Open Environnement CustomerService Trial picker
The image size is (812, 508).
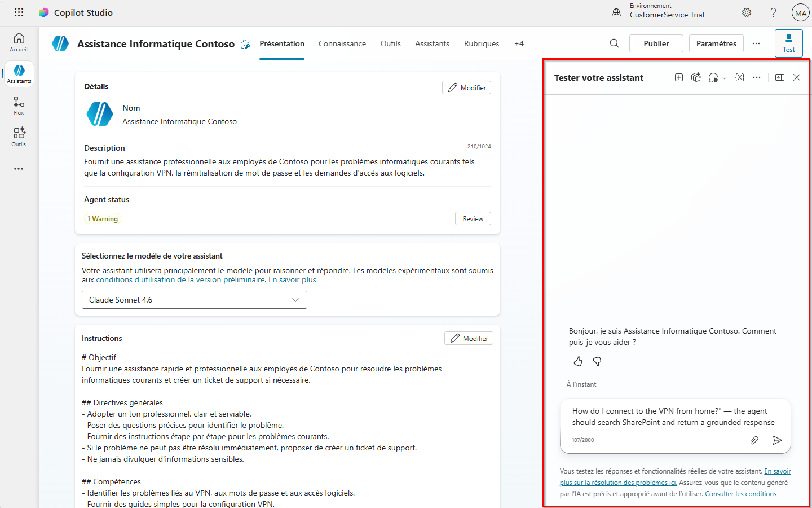pyautogui.click(x=658, y=11)
